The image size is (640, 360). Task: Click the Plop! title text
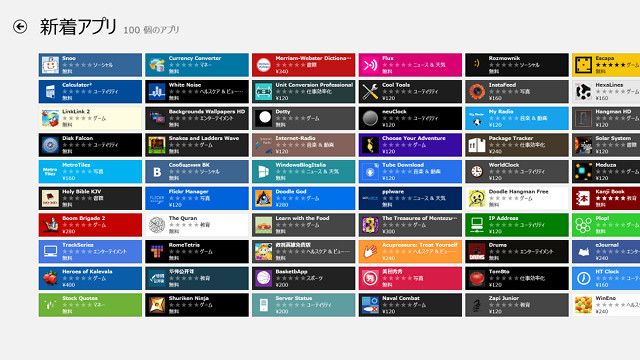(x=602, y=218)
